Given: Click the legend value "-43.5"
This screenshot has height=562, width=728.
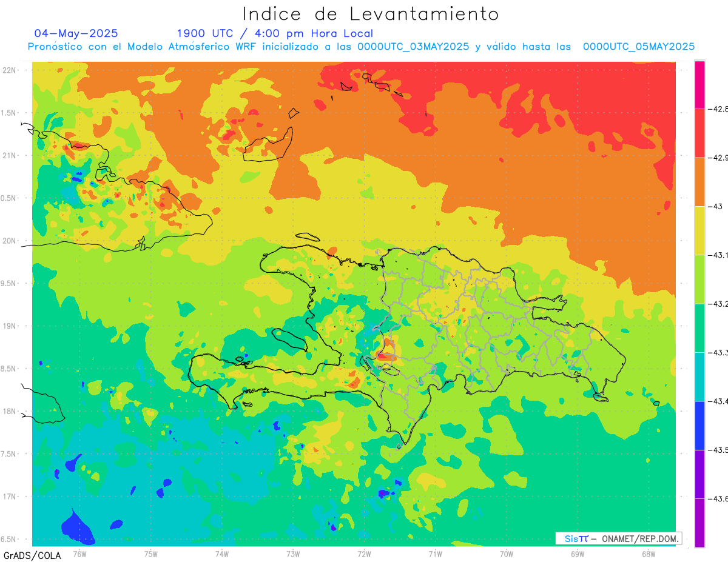Looking at the screenshot, I should pos(717,450).
